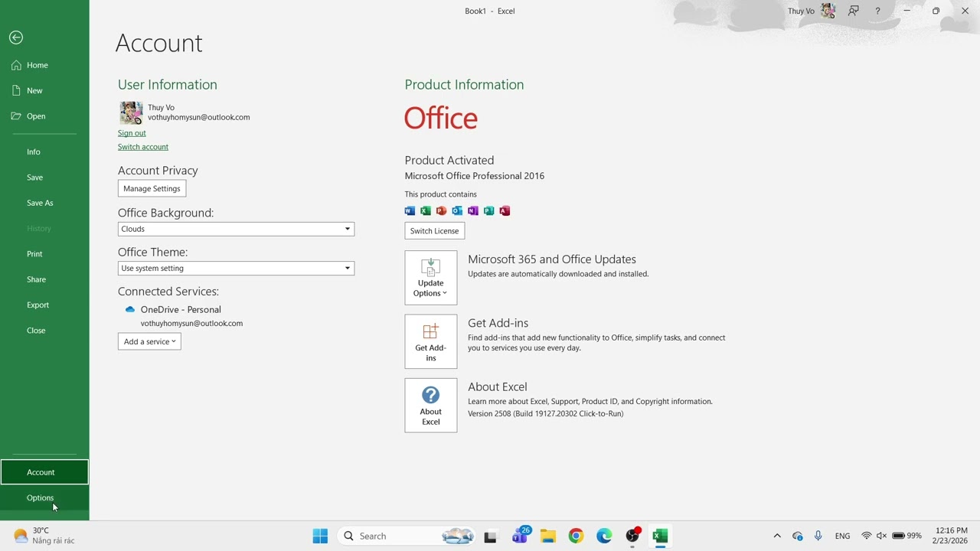Viewport: 980px width, 551px height.
Task: Launch Microsoft Edge from the taskbar
Action: (x=604, y=536)
